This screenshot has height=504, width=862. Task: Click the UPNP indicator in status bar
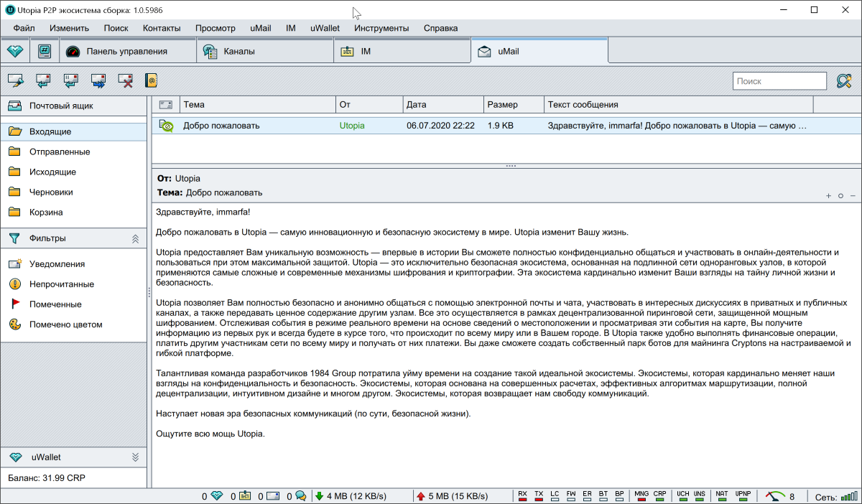(743, 496)
